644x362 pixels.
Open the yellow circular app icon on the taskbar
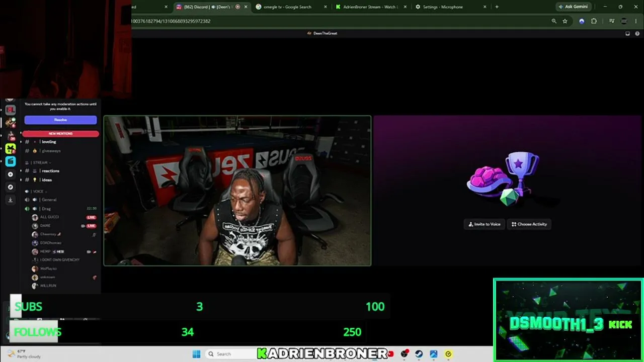click(x=448, y=354)
